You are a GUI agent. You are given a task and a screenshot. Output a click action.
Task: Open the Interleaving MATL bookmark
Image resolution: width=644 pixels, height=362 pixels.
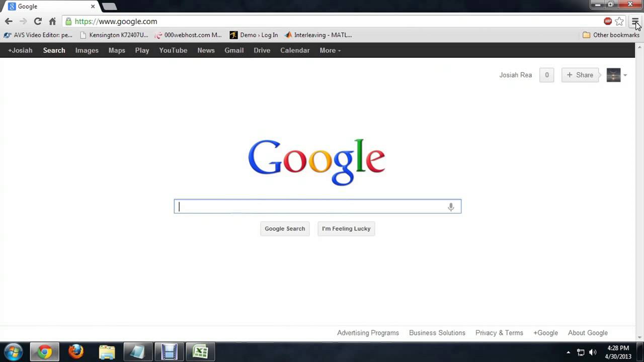318,35
